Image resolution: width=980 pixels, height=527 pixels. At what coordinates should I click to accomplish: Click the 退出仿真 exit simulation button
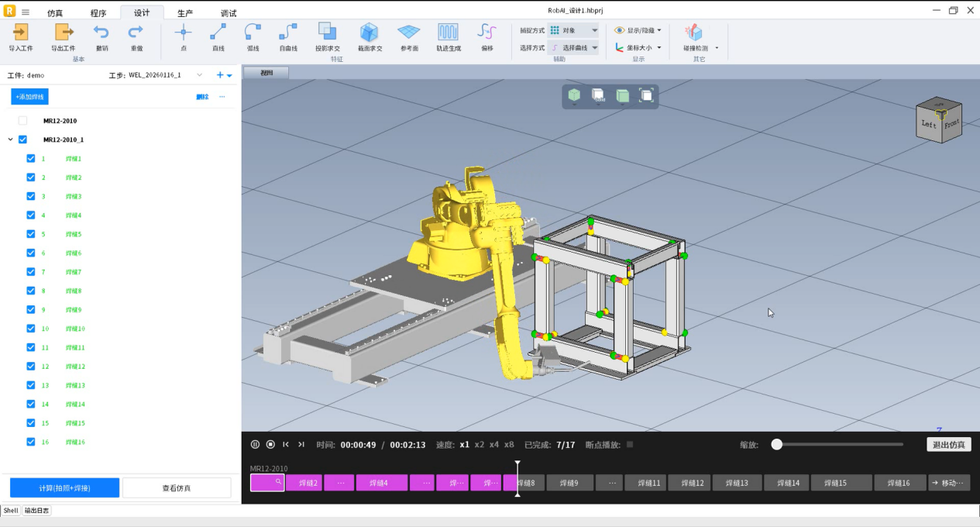[x=948, y=445]
